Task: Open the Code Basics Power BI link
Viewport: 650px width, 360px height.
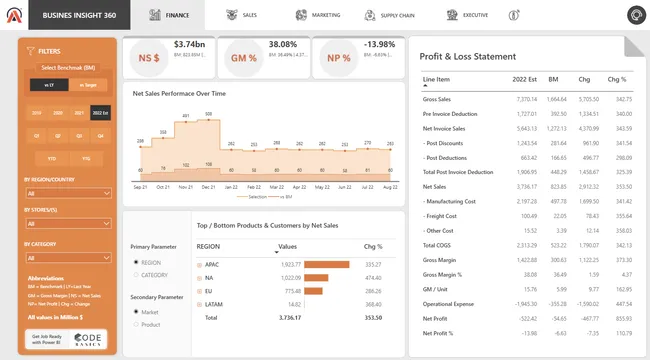Action: click(66, 339)
